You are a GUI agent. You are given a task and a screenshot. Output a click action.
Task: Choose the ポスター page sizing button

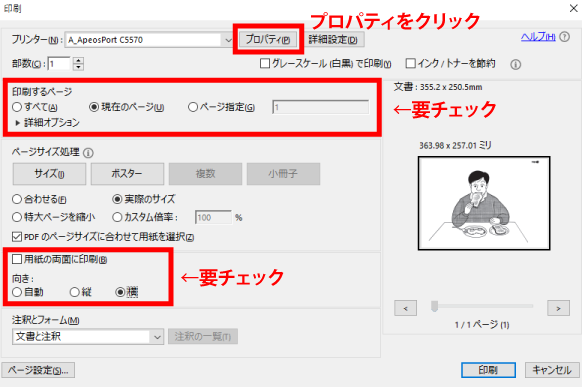point(127,174)
